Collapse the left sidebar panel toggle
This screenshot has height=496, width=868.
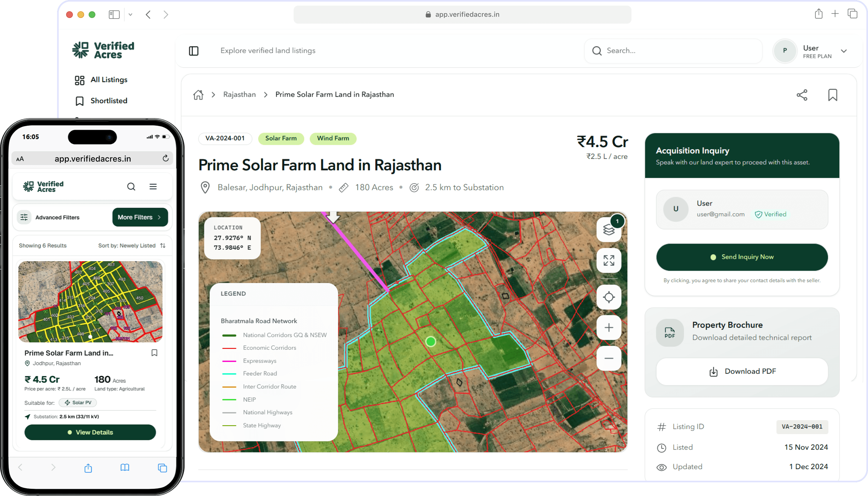(x=194, y=51)
